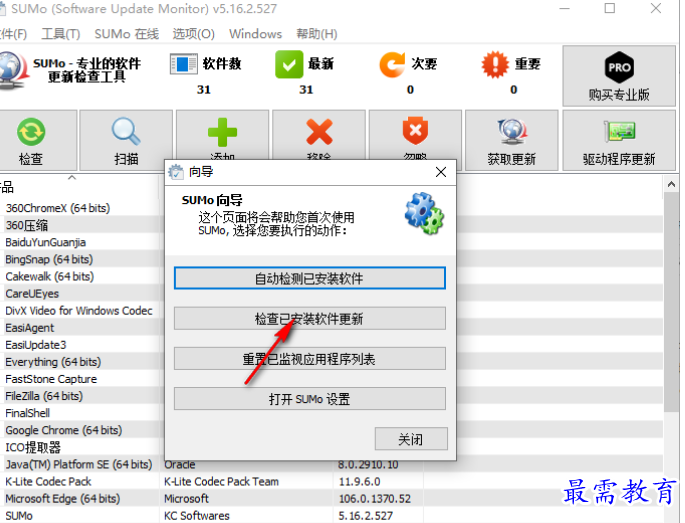Click the gears icon in the wizard dialog

pyautogui.click(x=424, y=214)
